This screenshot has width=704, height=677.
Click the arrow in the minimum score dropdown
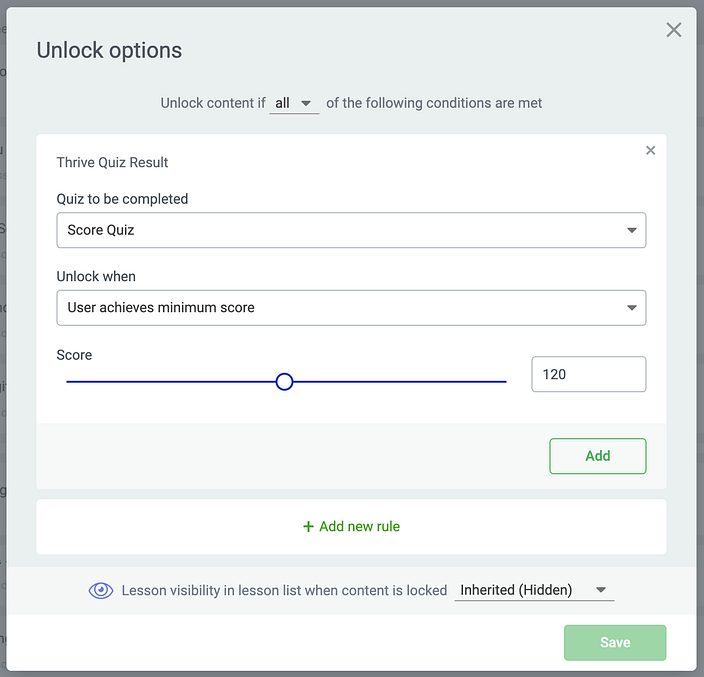632,308
